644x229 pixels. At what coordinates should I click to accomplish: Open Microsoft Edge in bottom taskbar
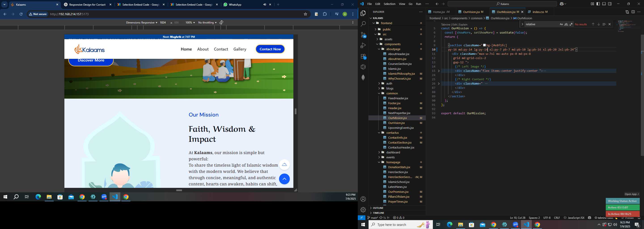(449, 225)
